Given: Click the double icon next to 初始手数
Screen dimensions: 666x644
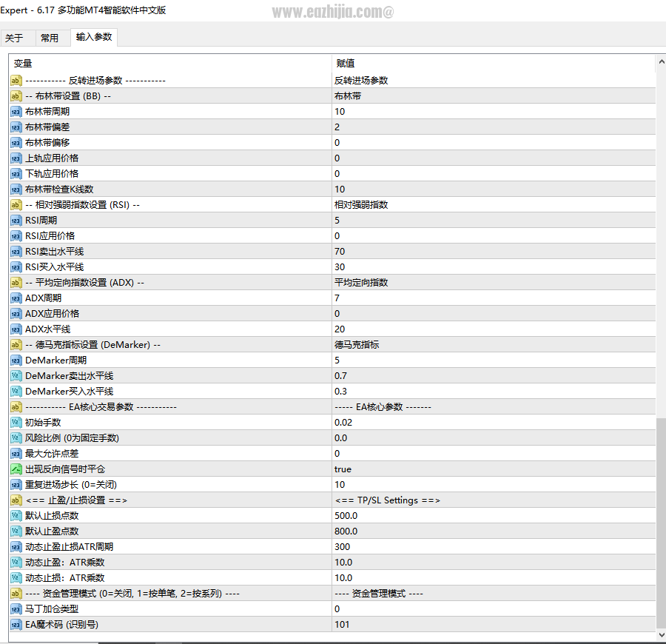Looking at the screenshot, I should tap(16, 422).
